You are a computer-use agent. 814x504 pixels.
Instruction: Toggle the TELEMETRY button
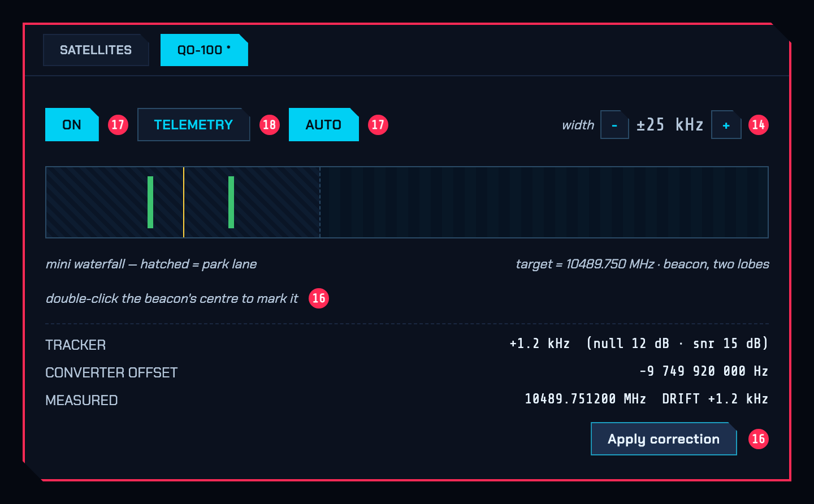coord(193,124)
